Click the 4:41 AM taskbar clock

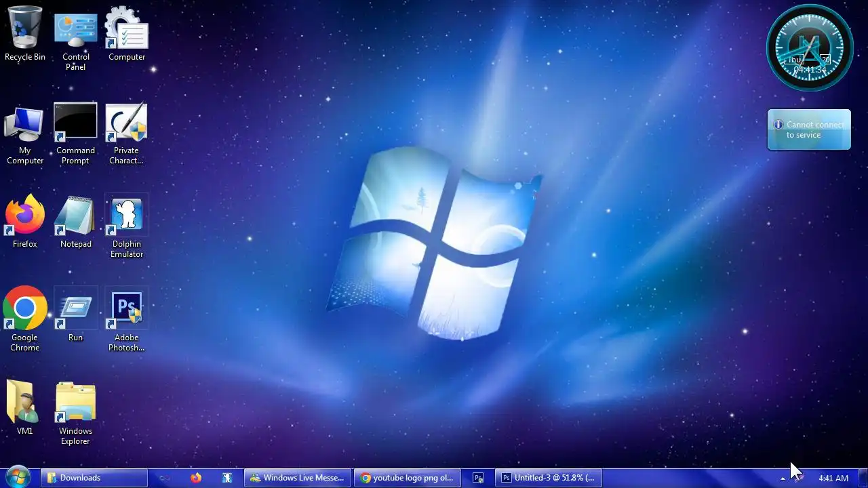coord(833,479)
